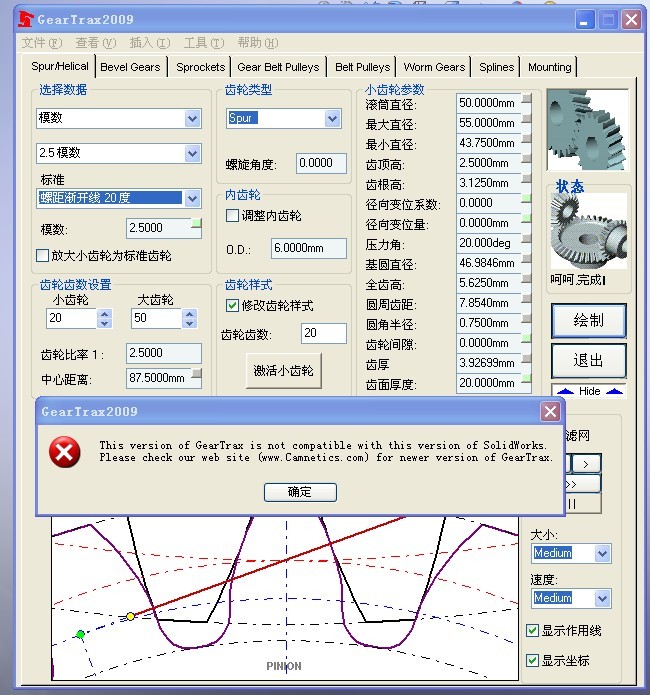The width and height of the screenshot is (650, 695).
Task: Uncheck 修改齿轮样式 checkbox
Action: coord(232,305)
